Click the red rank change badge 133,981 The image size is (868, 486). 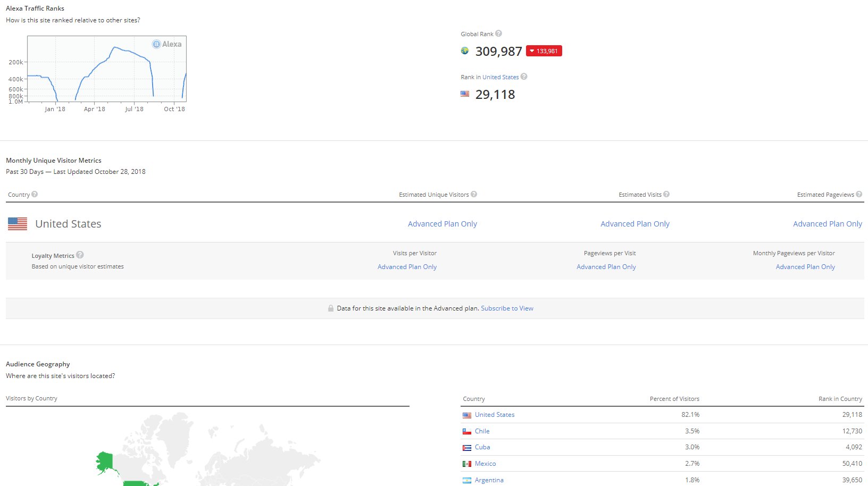544,51
